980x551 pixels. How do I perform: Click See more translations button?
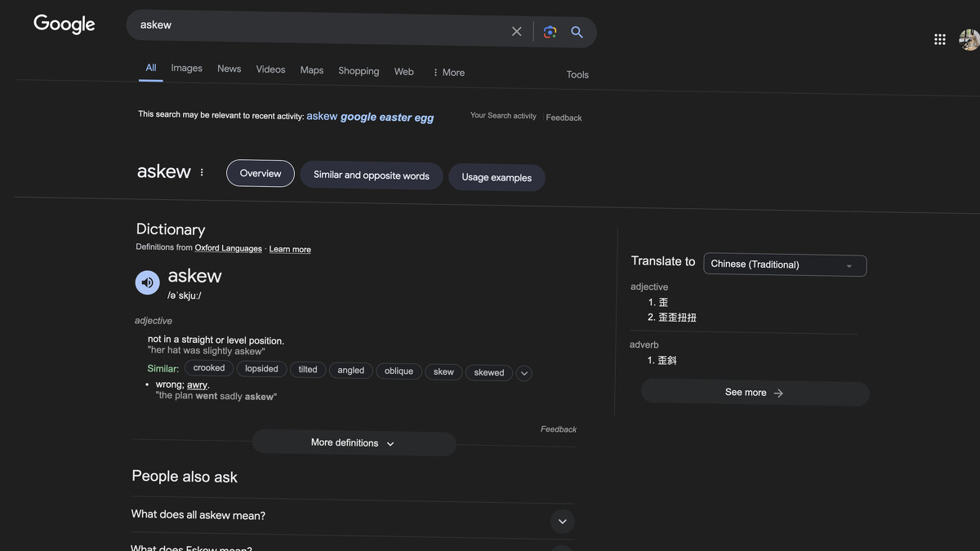point(755,393)
